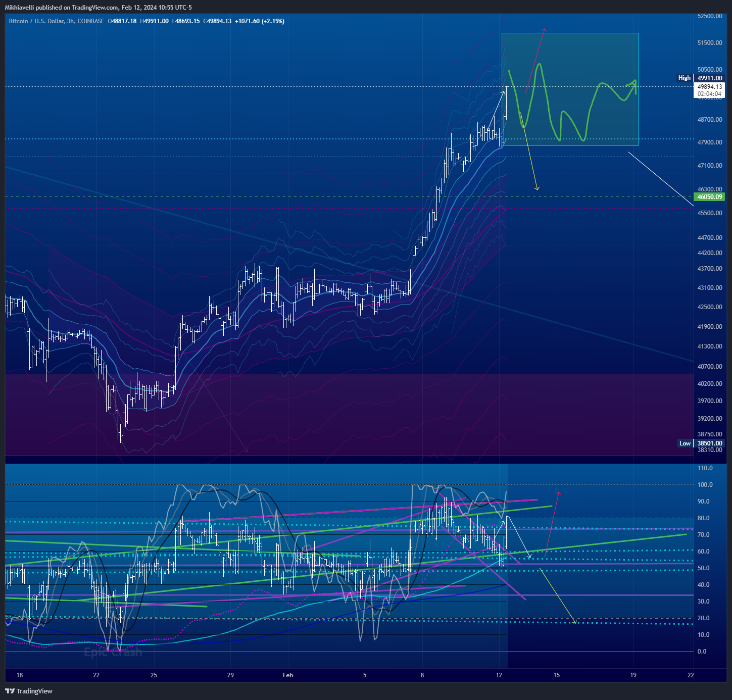Click the bar countdown timer 02:04:04
Screen dimensions: 732x700
point(710,94)
